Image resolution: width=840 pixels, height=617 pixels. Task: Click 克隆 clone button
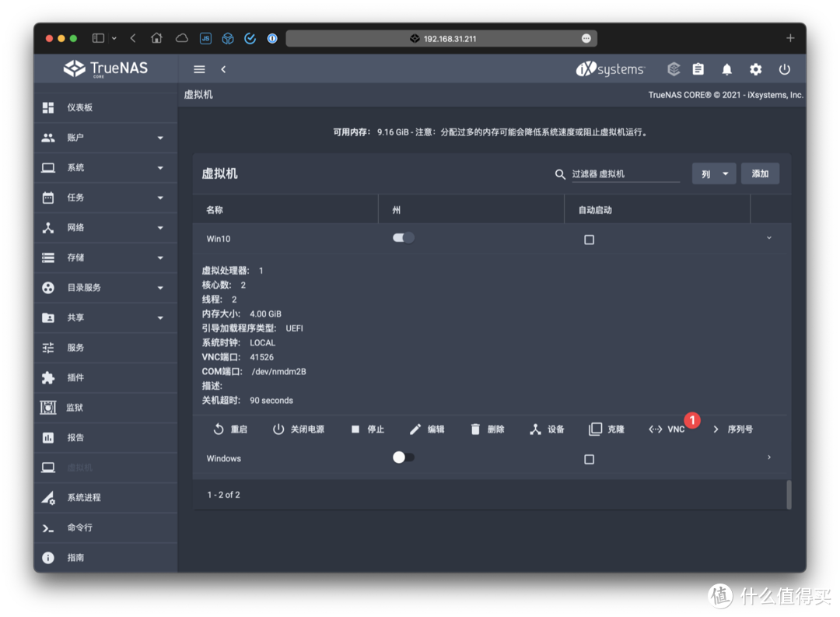pyautogui.click(x=607, y=429)
